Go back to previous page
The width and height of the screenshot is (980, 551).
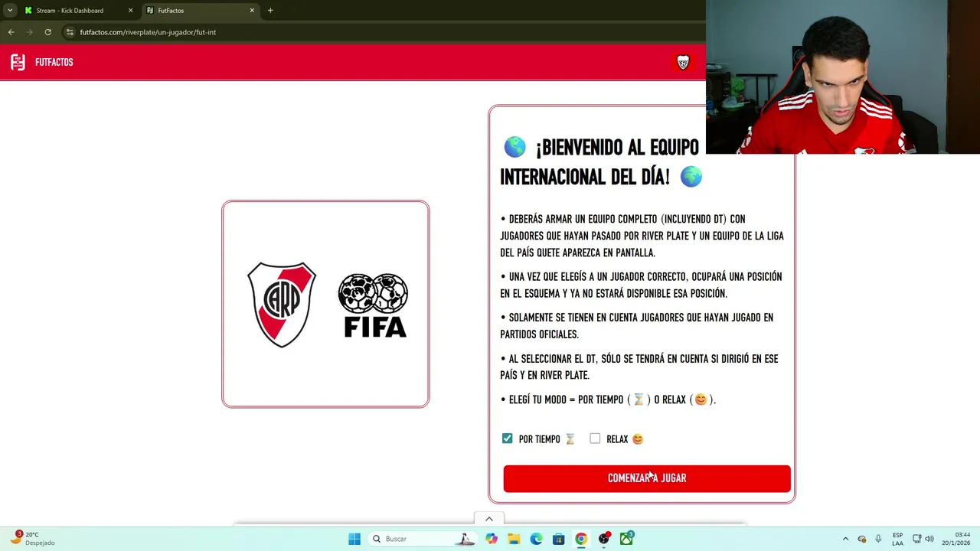(11, 32)
